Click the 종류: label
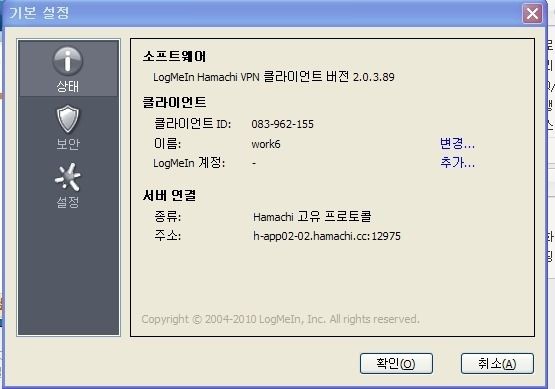Image resolution: width=555 pixels, height=389 pixels. 167,216
